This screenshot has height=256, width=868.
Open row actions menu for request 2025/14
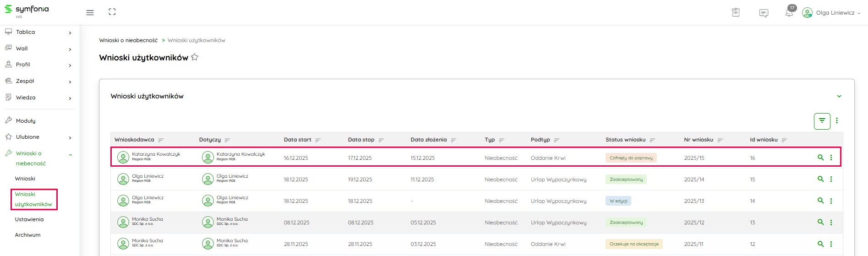click(831, 180)
